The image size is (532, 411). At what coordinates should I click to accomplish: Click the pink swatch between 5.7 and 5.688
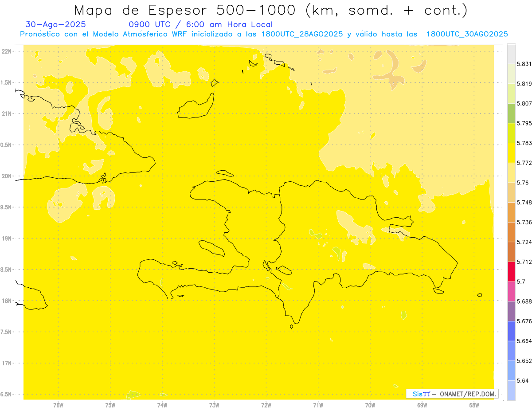(511, 291)
